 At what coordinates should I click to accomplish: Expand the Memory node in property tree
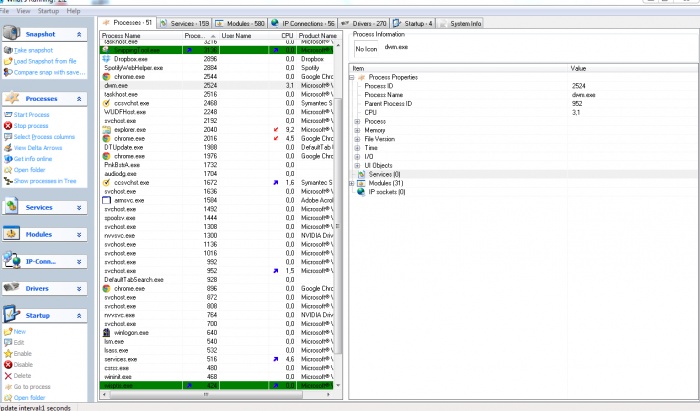pos(357,130)
